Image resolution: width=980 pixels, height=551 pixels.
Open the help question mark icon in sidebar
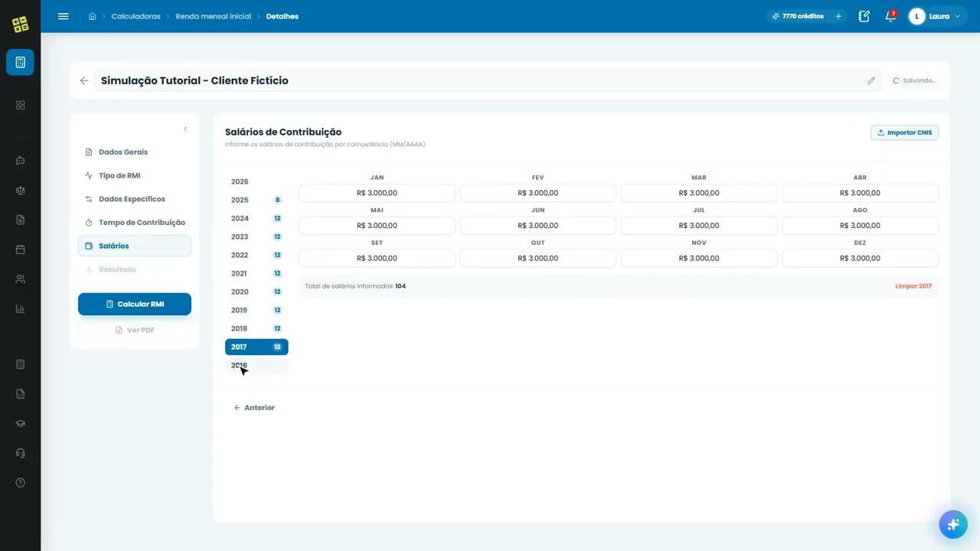coord(21,483)
